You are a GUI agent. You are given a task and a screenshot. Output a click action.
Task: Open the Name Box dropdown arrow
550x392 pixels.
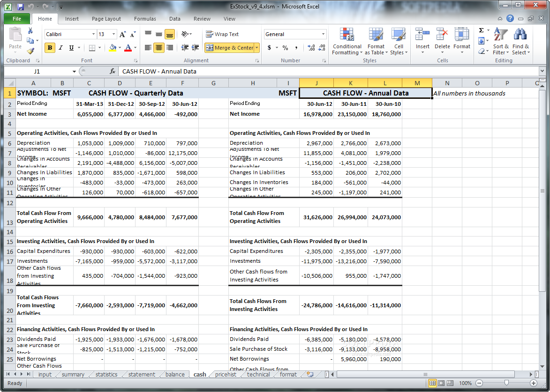tap(74, 72)
